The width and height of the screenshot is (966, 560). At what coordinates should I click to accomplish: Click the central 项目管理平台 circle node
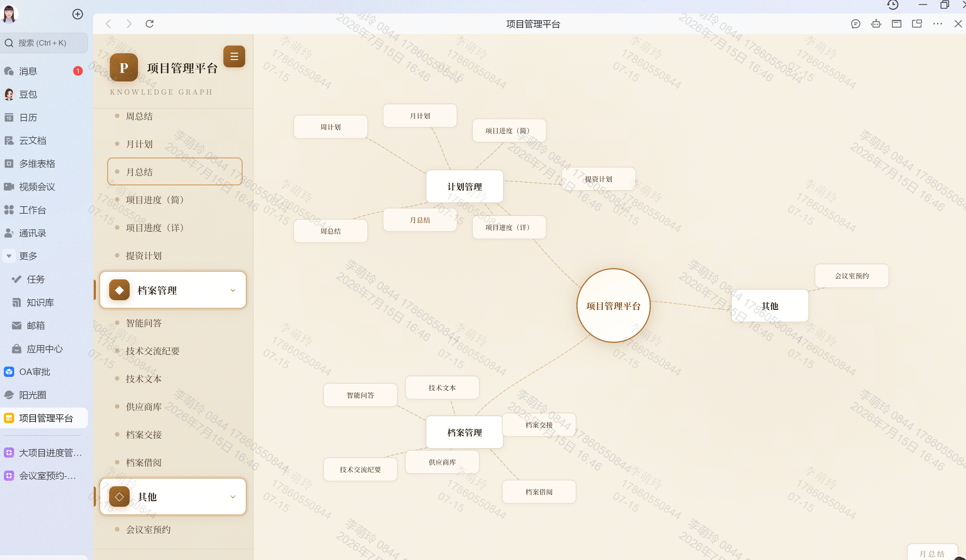click(613, 306)
